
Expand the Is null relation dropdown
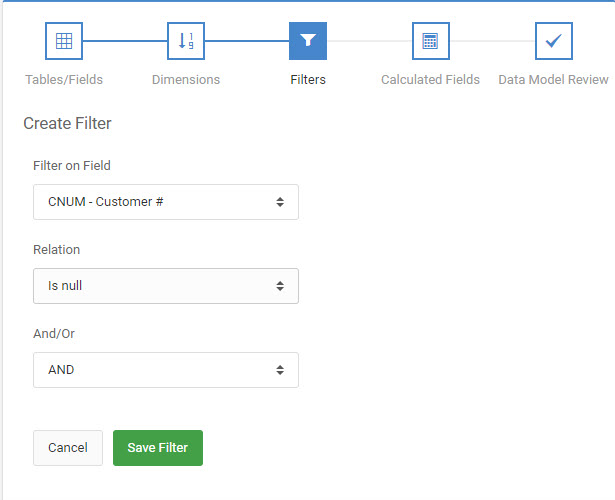tap(166, 286)
